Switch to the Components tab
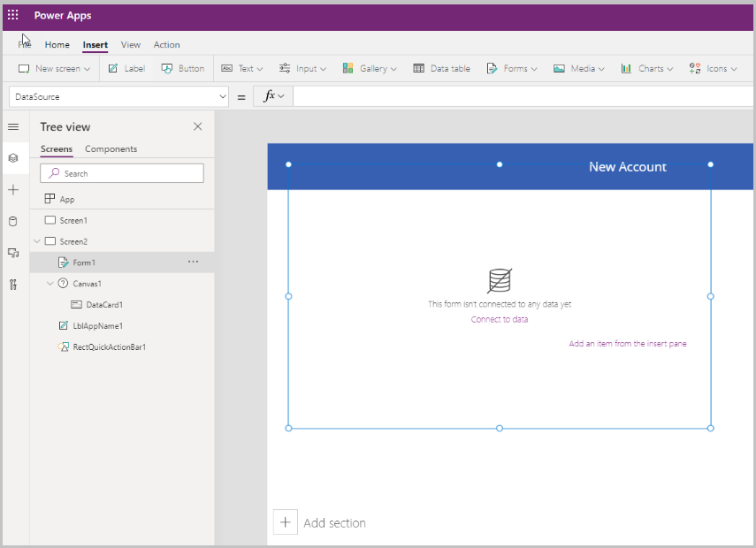The width and height of the screenshot is (756, 548). [111, 148]
